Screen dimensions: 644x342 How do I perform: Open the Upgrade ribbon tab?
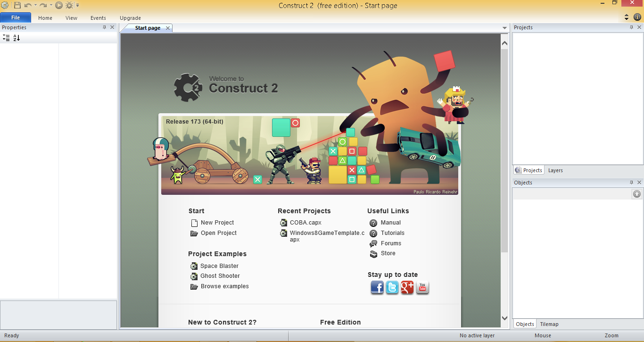(130, 18)
